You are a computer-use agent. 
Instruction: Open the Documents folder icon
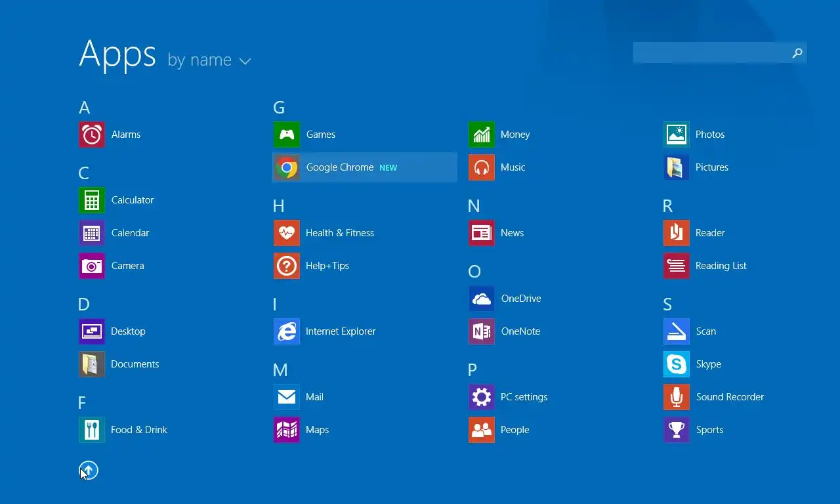point(92,364)
